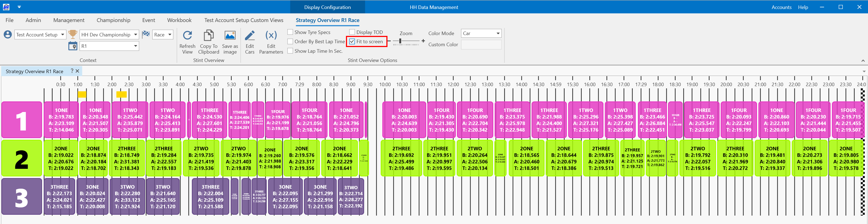Open the R1 event dropdown
Image resolution: width=868 pixels, height=224 pixels.
pyautogui.click(x=135, y=46)
